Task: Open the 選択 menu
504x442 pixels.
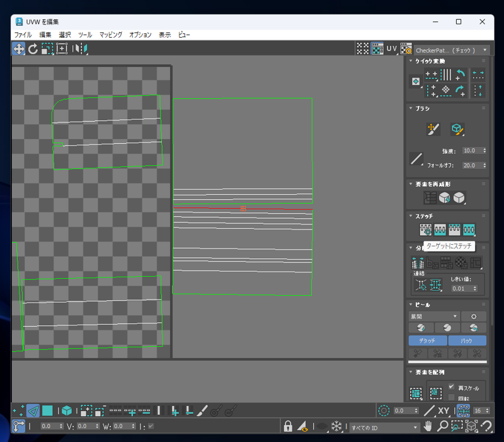Action: pyautogui.click(x=65, y=35)
